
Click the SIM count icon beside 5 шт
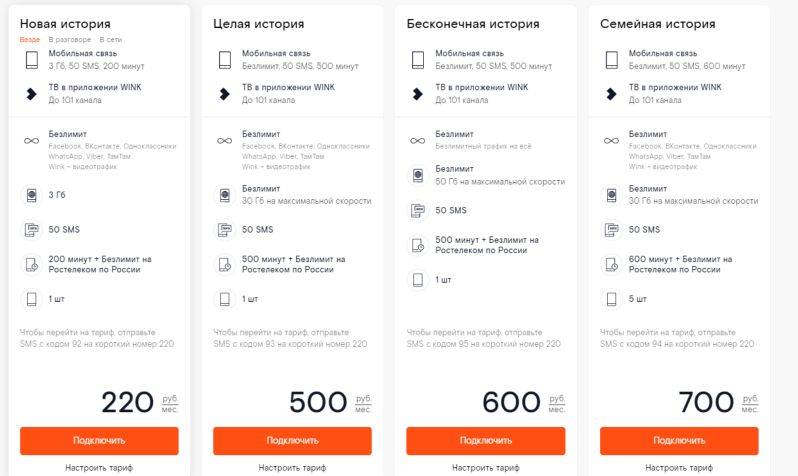click(611, 299)
